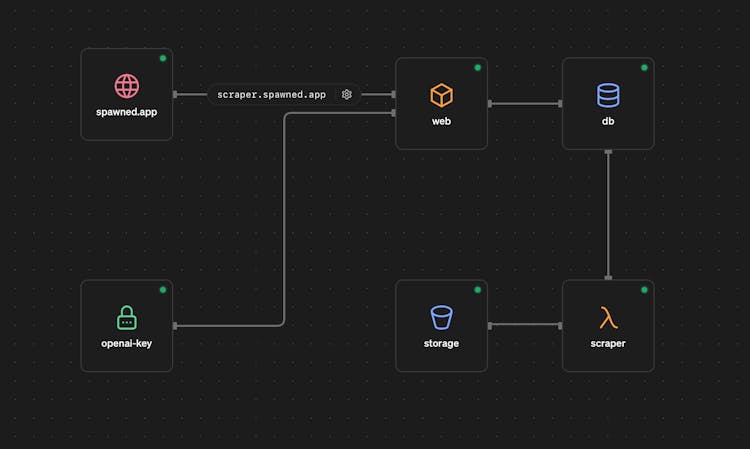Click the db node label
Image resolution: width=750 pixels, height=449 pixels.
tap(608, 121)
